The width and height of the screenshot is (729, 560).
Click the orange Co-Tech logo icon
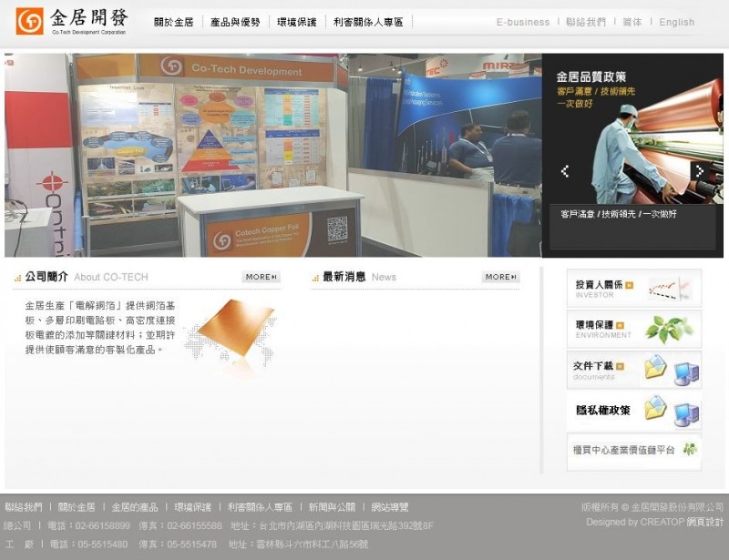pyautogui.click(x=30, y=21)
